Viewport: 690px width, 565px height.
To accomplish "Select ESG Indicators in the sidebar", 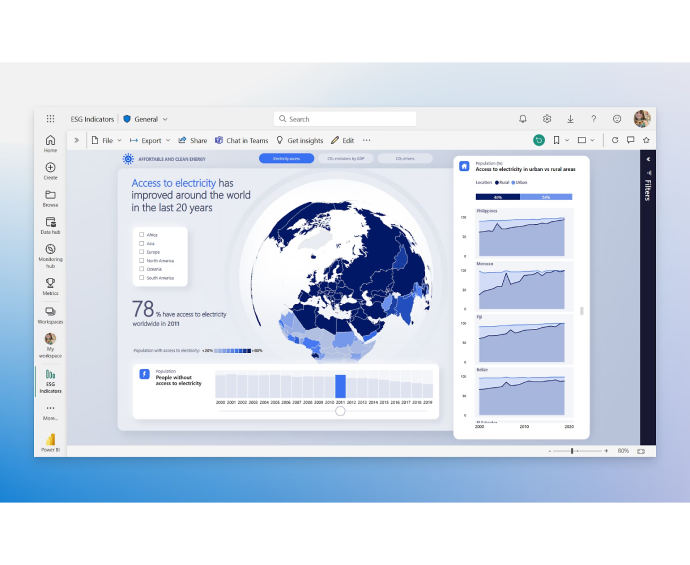I will tap(50, 381).
